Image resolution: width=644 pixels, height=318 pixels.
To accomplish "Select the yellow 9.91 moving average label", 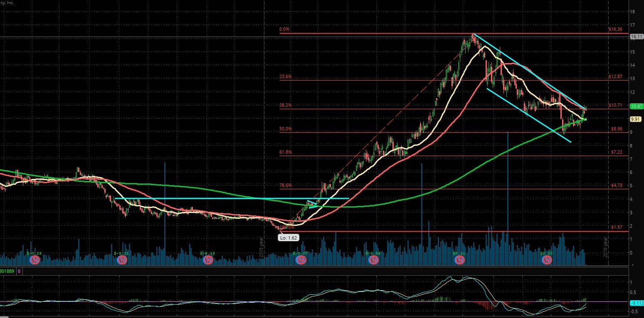I will pos(635,119).
